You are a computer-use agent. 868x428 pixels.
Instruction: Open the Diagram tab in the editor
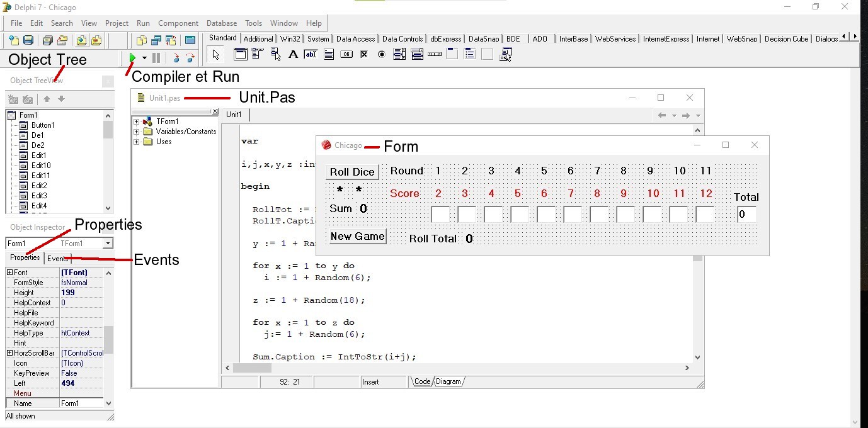click(x=448, y=381)
